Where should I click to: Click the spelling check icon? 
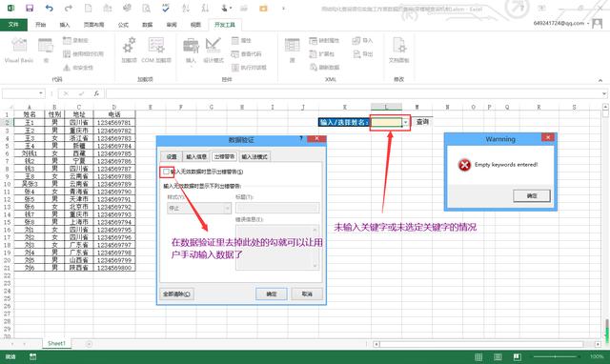tap(166, 9)
